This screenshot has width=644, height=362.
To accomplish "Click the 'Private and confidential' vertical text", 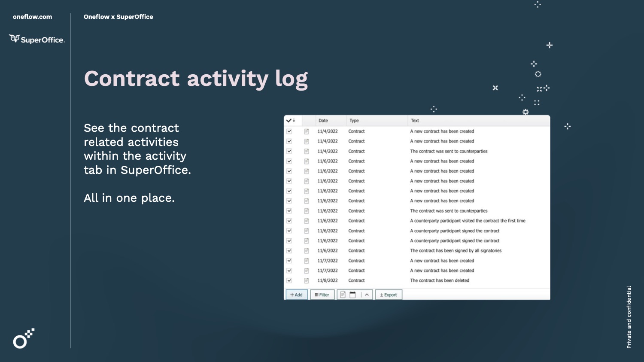I will point(629,317).
